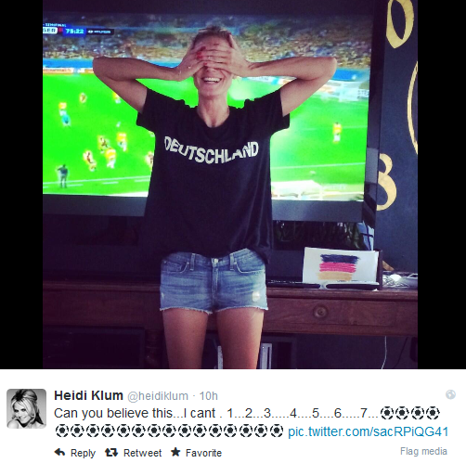Select the tweet text 'Can you believe this'
The image size is (466, 476).
(113, 414)
